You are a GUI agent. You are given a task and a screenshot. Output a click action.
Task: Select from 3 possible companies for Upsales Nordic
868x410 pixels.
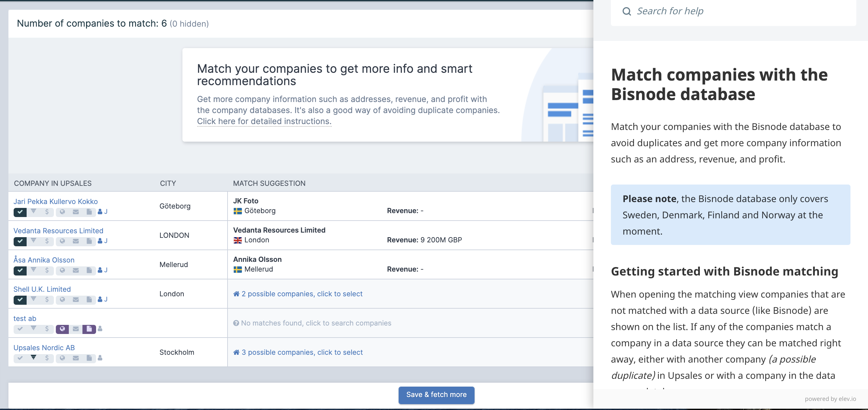coord(298,352)
